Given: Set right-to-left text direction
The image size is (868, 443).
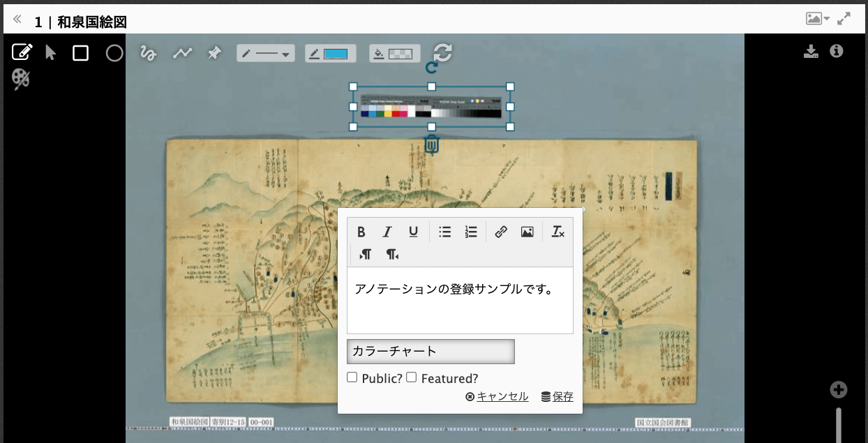Looking at the screenshot, I should (x=392, y=255).
